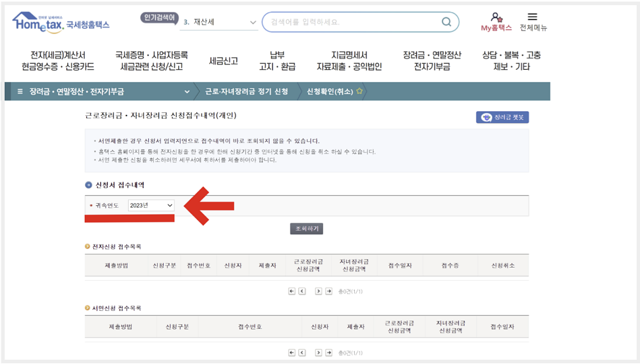This screenshot has height=364, width=640.
Task: Open the 귀속연도 year dropdown
Action: pyautogui.click(x=151, y=205)
